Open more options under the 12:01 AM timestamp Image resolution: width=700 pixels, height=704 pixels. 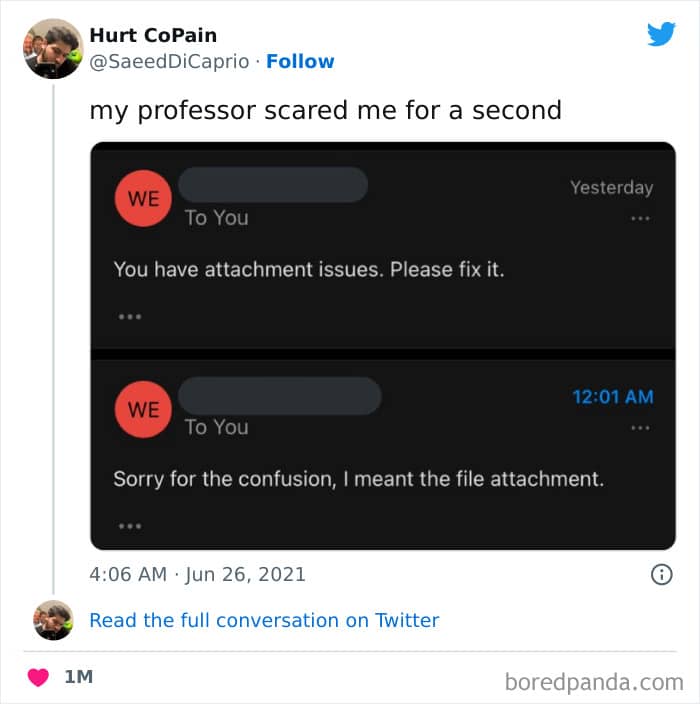coord(640,428)
